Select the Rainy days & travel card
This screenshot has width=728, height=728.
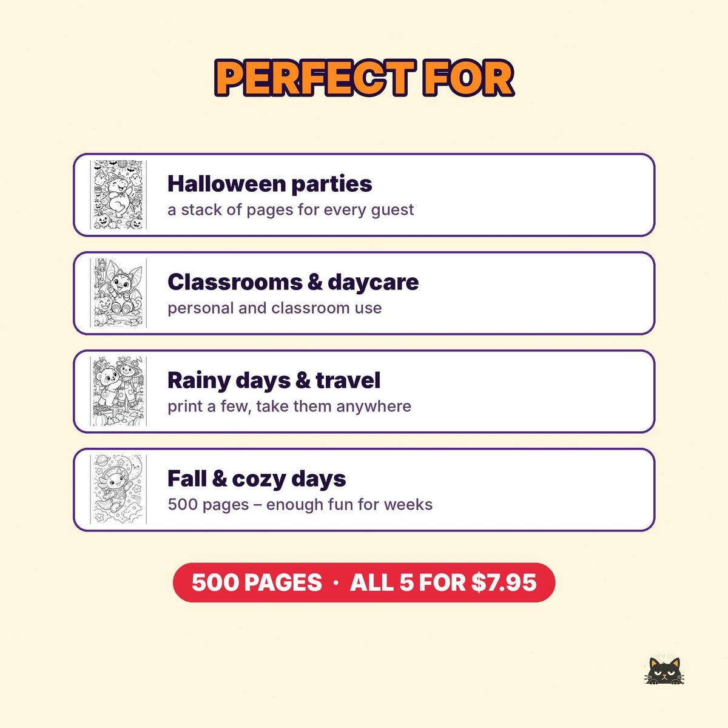coord(364,391)
